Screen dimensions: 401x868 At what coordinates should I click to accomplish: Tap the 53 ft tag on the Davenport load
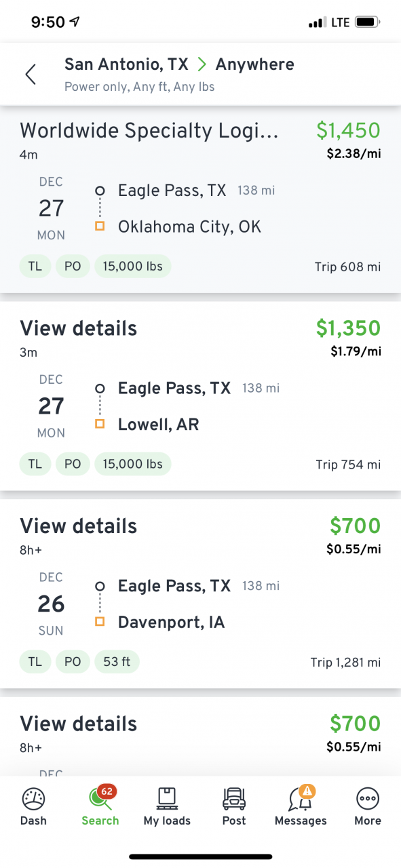[x=117, y=662]
